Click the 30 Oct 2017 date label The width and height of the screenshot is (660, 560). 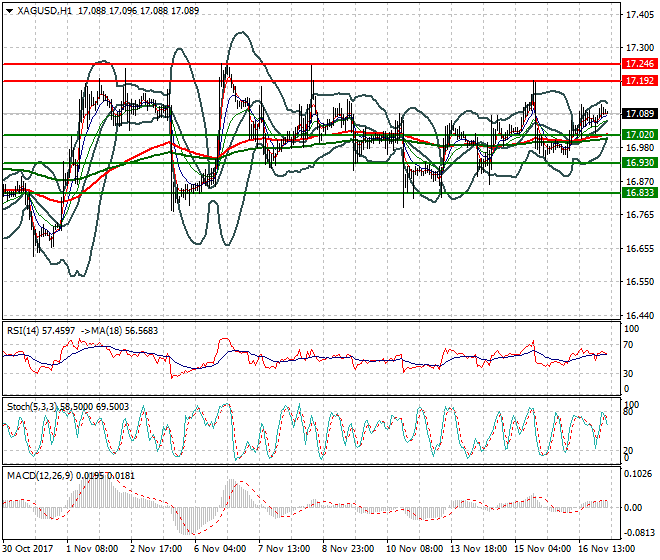pos(29,549)
